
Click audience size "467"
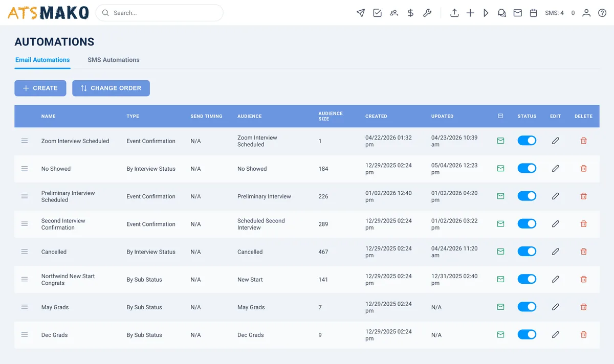323,252
